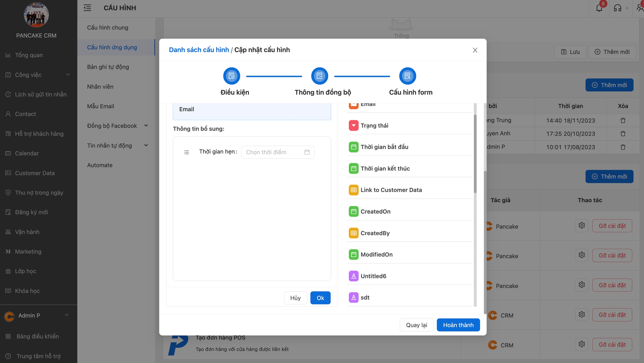Viewport: 644px width, 363px height.
Task: Collapse sidebar with the menu fold icon
Action: pos(87,8)
